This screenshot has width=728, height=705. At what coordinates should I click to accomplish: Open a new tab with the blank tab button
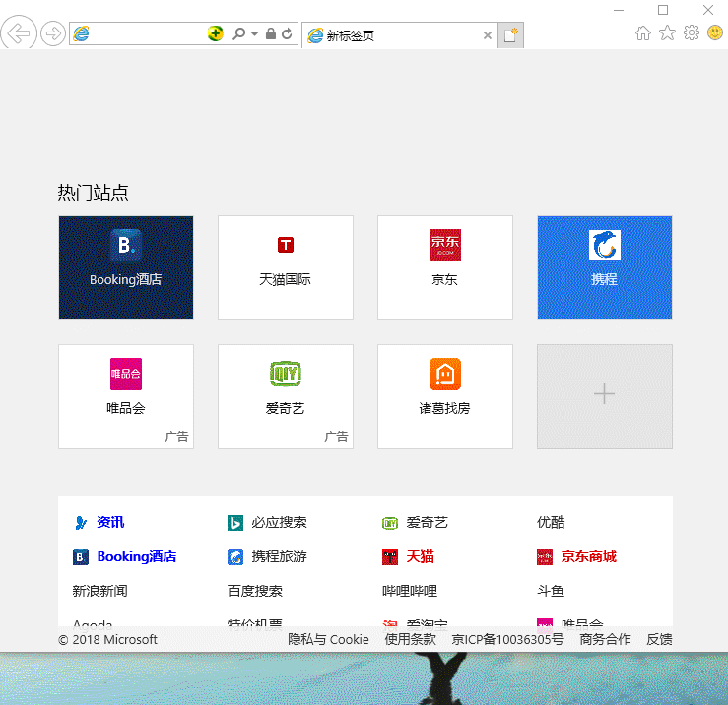(x=510, y=35)
